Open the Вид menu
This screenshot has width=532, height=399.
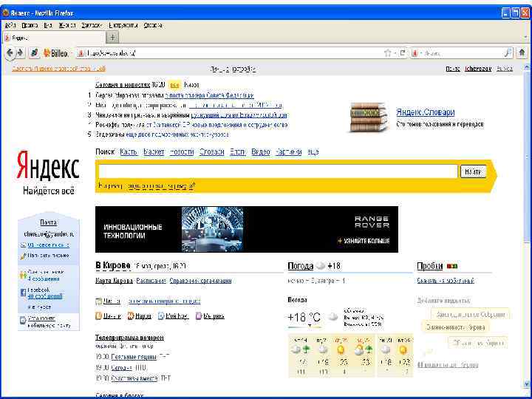pos(48,25)
